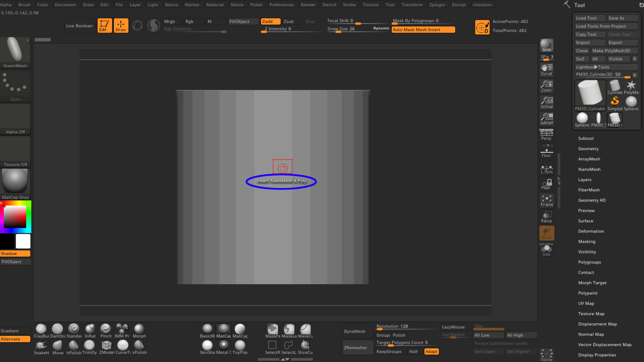
Task: Open the Deformation subpalette
Action: pyautogui.click(x=591, y=231)
